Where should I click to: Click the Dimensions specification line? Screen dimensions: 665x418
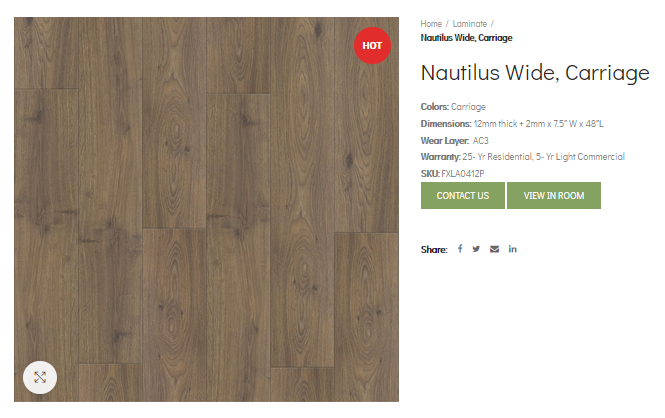coord(512,124)
